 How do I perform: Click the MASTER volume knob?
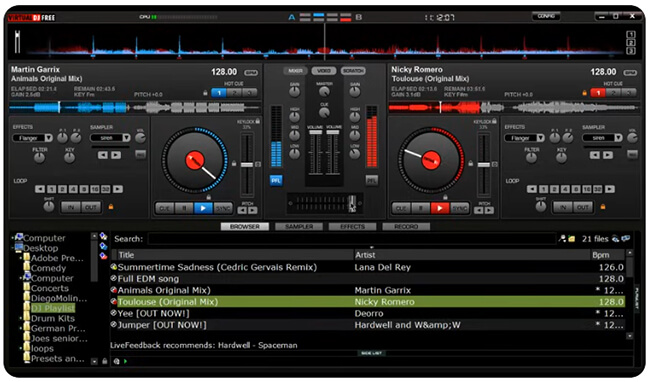coord(324,92)
